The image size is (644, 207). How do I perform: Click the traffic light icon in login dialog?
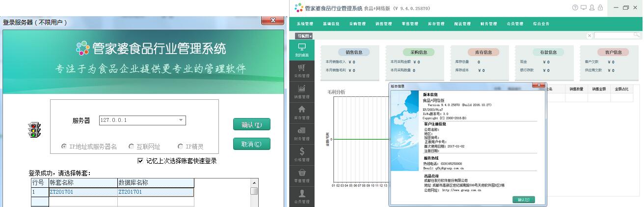(34, 130)
